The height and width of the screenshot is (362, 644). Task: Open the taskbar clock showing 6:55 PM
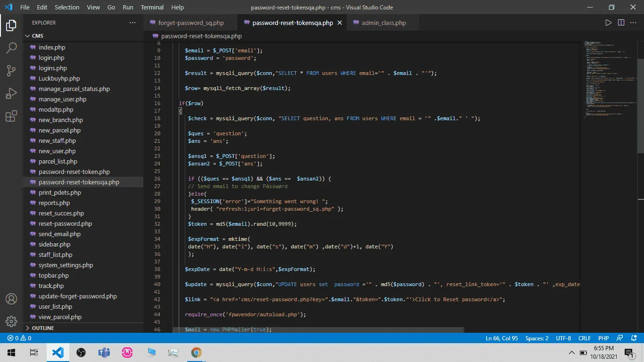coord(603,353)
